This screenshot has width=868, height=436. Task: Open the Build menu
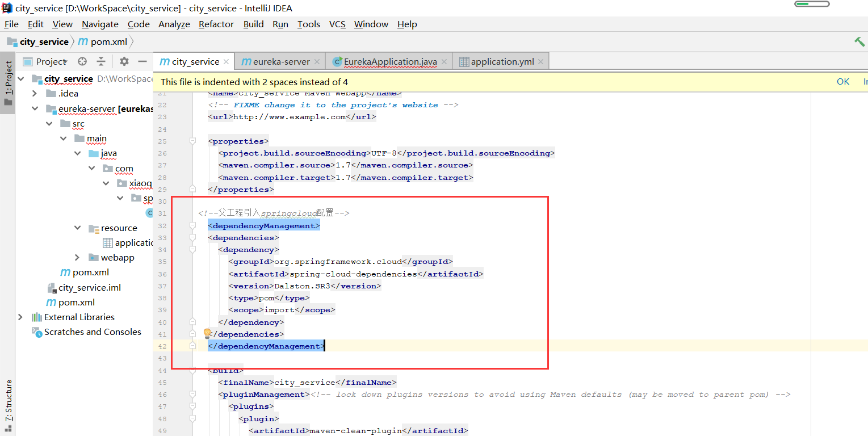pos(253,24)
